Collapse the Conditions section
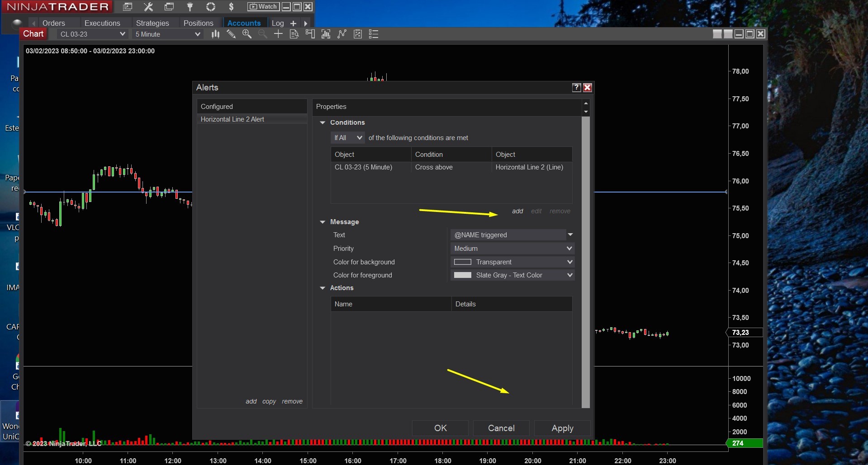This screenshot has height=465, width=868. pos(323,122)
